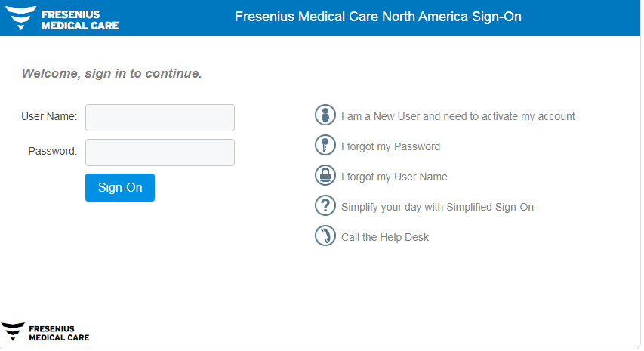The width and height of the screenshot is (644, 351).
Task: Click the padlock icon for forgotten user name
Action: (325, 176)
